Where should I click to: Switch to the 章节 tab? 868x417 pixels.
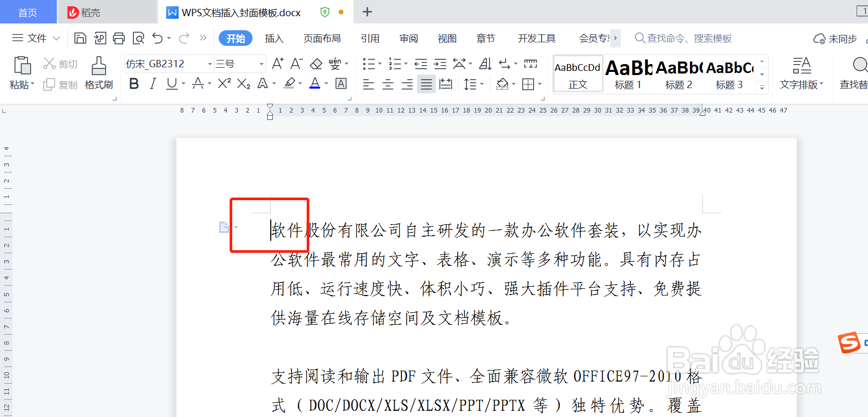[x=486, y=39]
